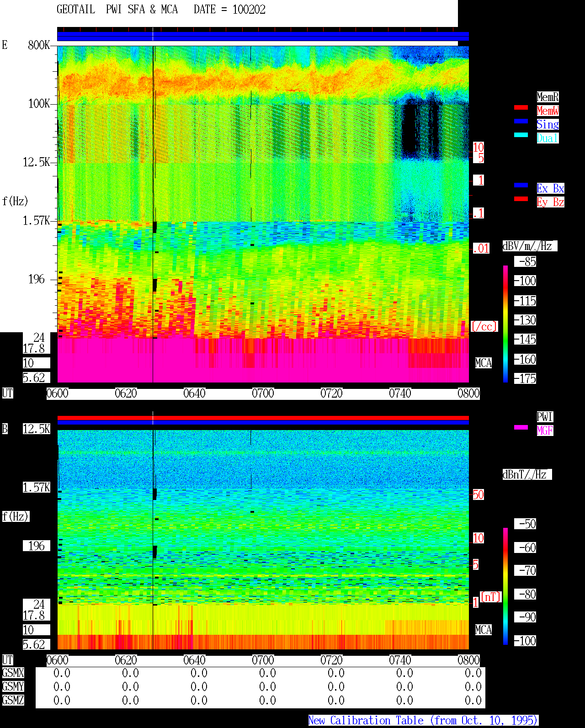Click the 0640 time label on magnetic panel
The image size is (585, 728).
194,660
